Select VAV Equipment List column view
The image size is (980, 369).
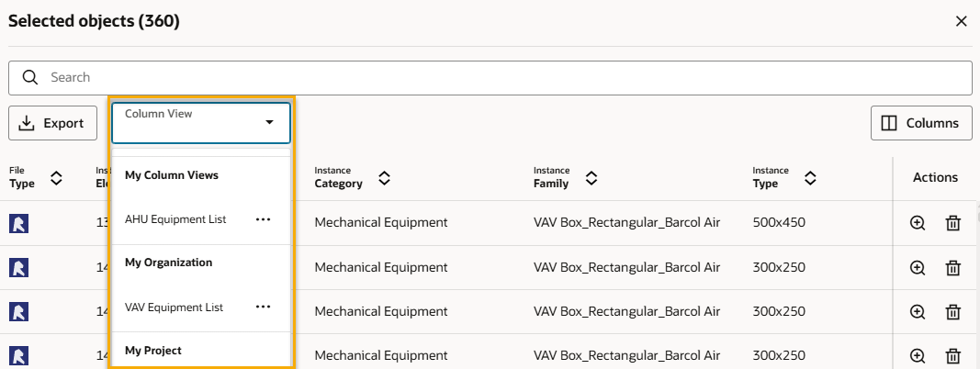[175, 307]
